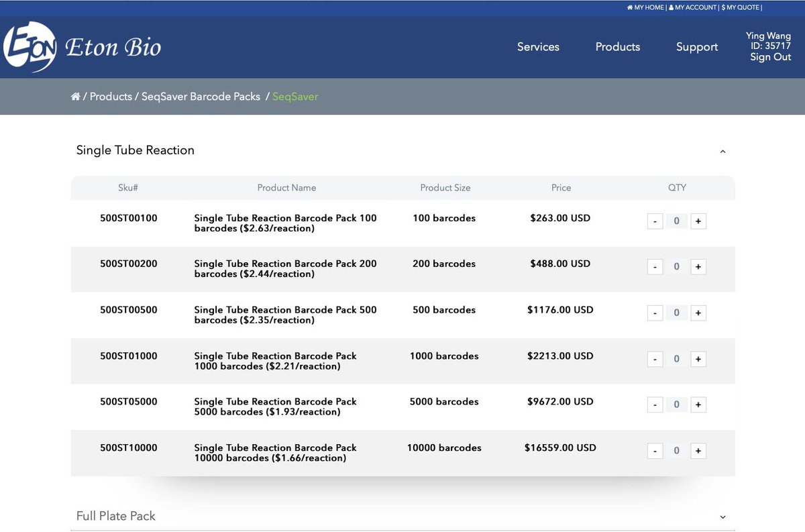This screenshot has height=532, width=805.
Task: Click SKU 500ST05000
Action: (128, 402)
